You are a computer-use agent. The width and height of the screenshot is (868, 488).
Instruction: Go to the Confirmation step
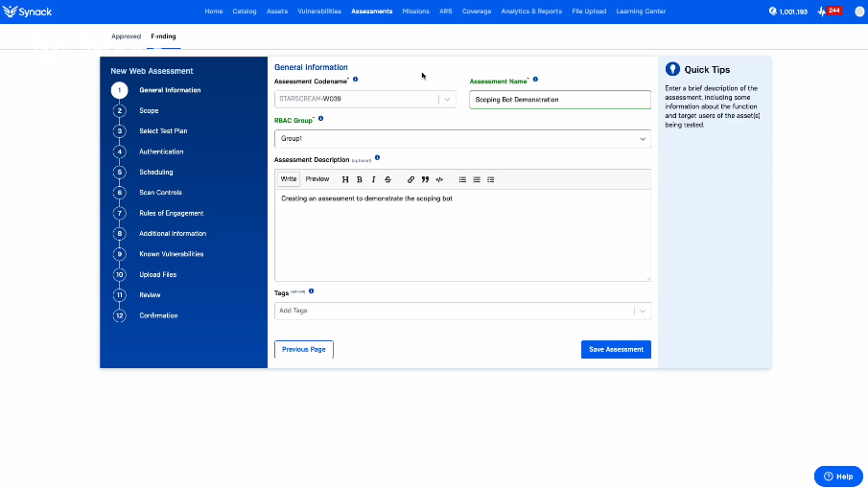pos(158,315)
